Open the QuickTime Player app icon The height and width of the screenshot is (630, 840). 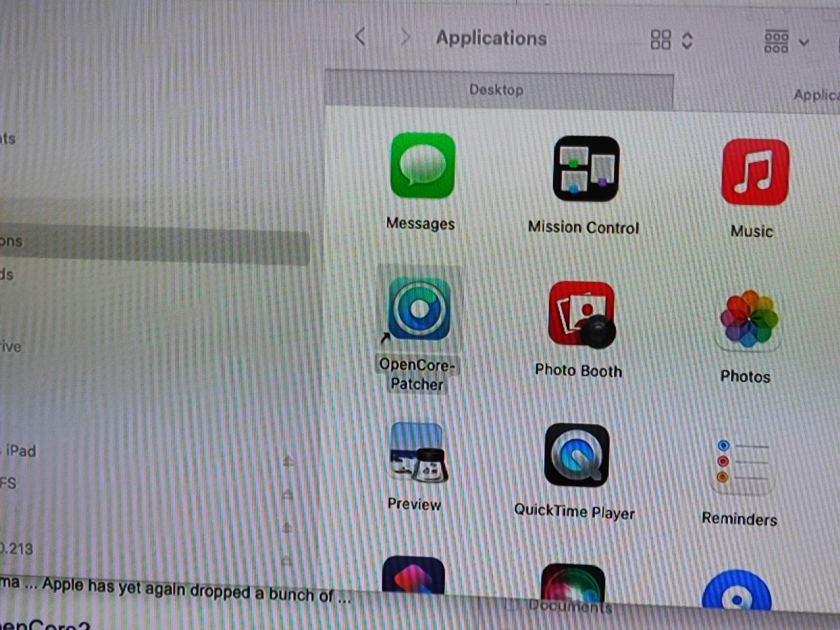click(576, 456)
